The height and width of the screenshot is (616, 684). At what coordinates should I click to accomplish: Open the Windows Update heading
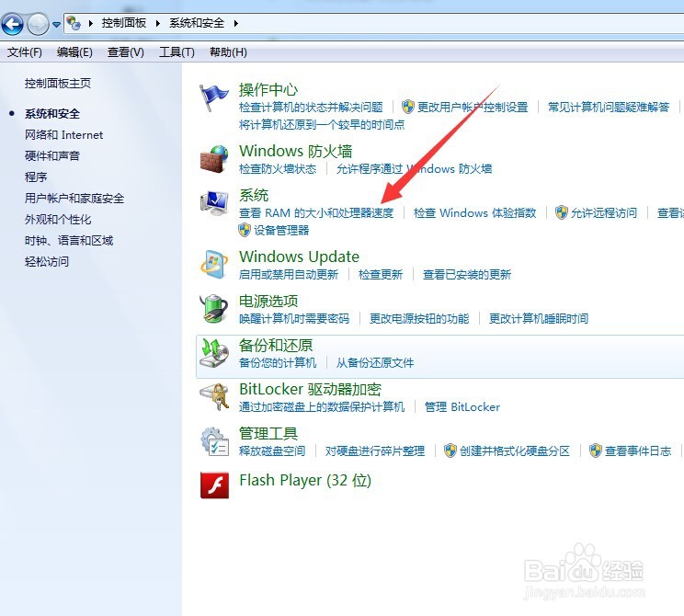coord(300,257)
